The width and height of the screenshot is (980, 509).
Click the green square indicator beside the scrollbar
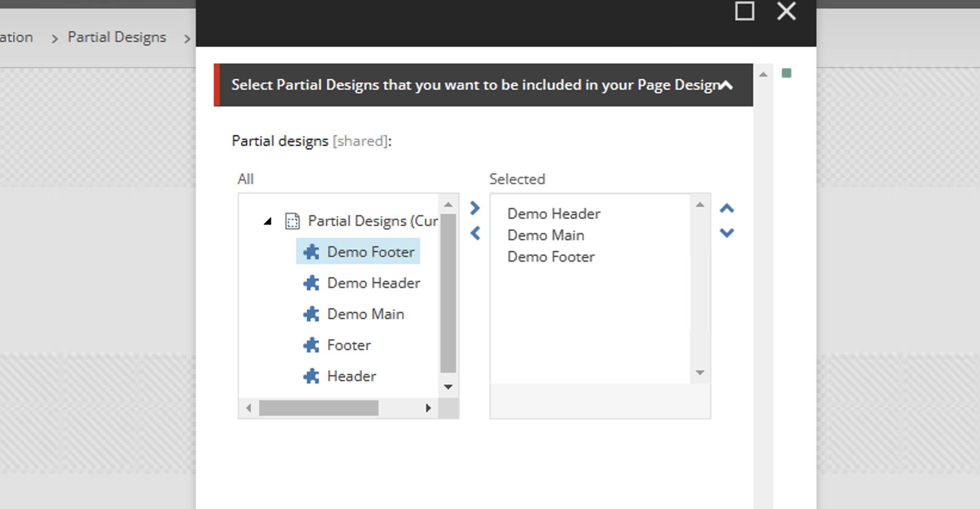(787, 73)
